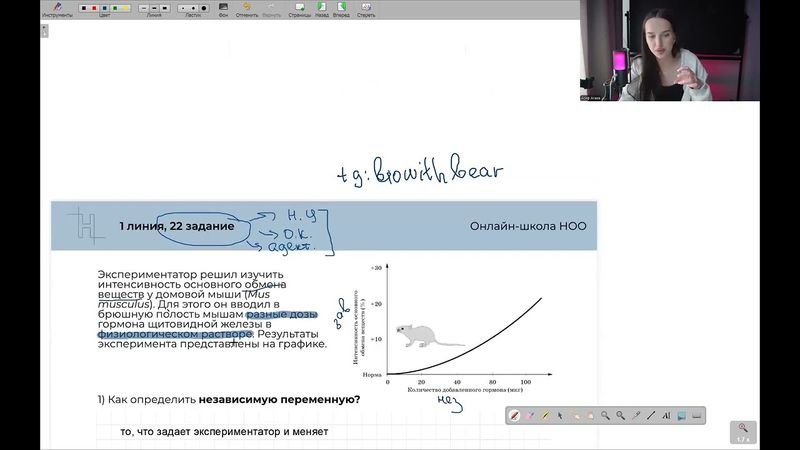Select the text writing tool
800x450 pixels.
[x=666, y=416]
